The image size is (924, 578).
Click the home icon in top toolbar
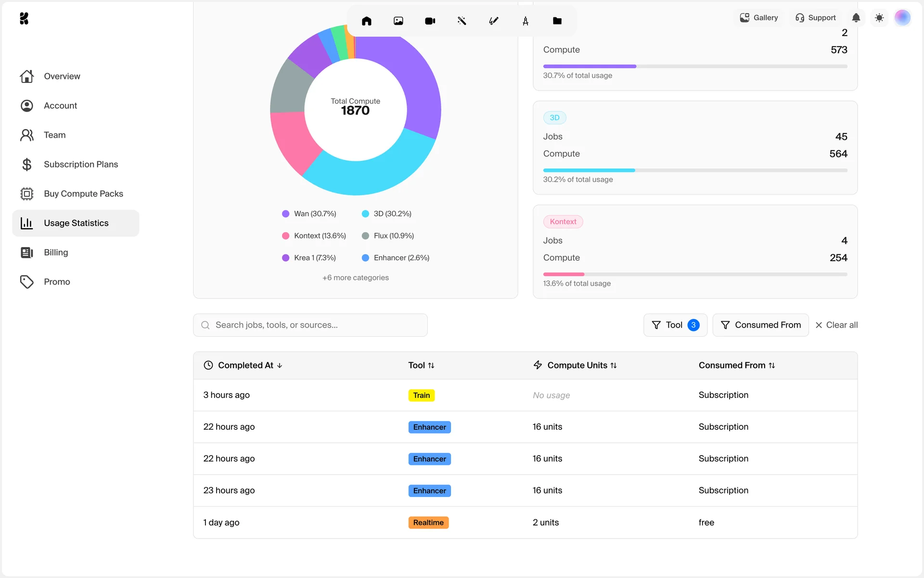pyautogui.click(x=367, y=21)
